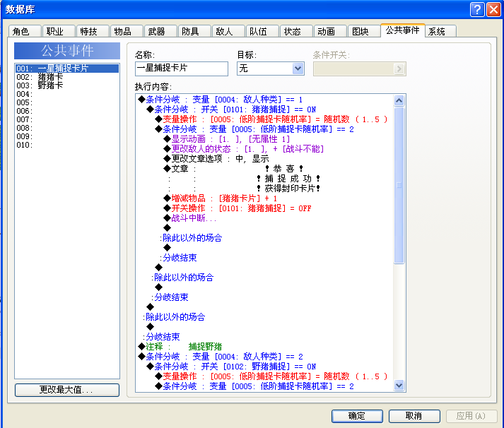Open the 系统 tab
Screen dimensions: 504x428
[x=440, y=32]
